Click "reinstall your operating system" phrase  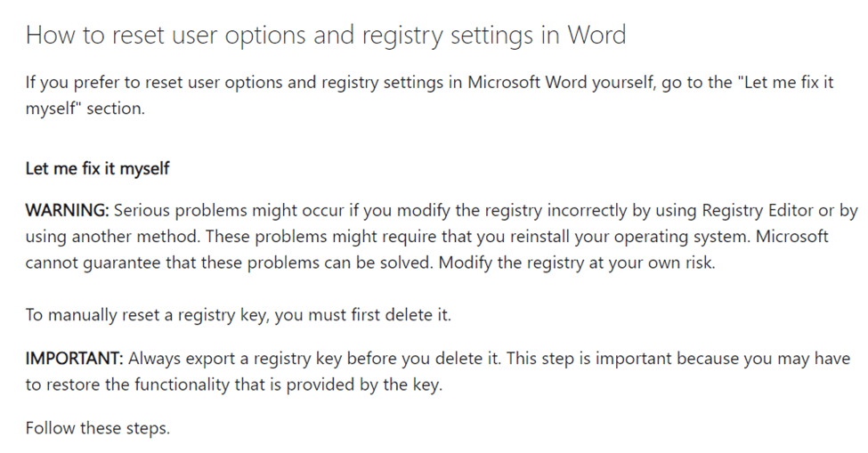point(630,236)
